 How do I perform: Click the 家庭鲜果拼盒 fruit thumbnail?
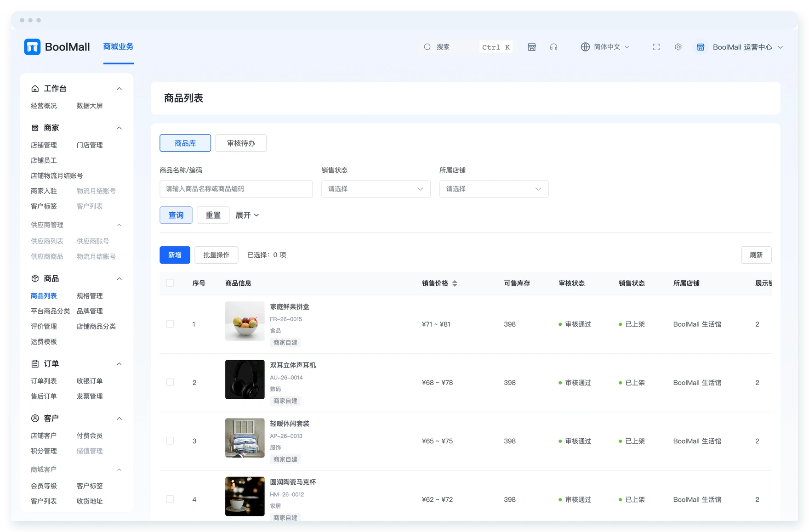coord(245,321)
